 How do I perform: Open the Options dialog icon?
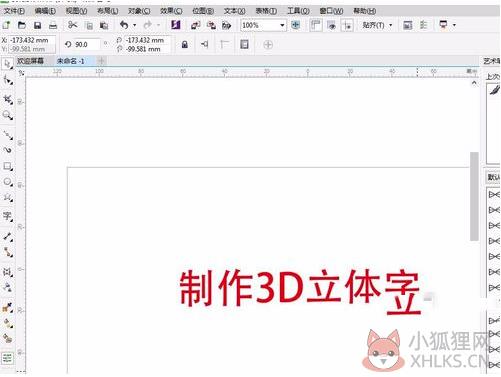coord(424,25)
